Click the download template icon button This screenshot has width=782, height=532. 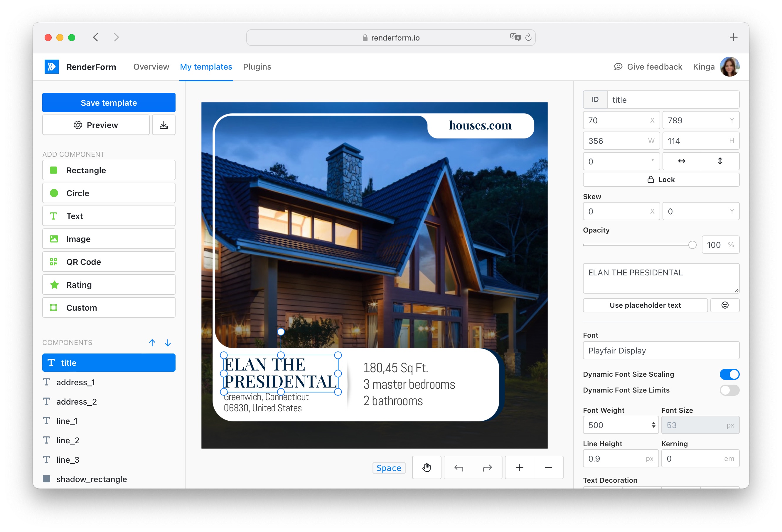(x=164, y=125)
